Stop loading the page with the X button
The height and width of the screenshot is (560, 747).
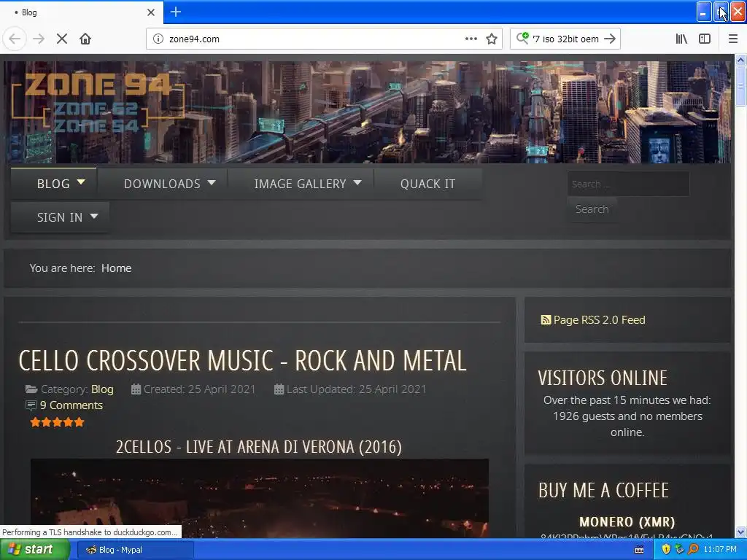tap(62, 39)
